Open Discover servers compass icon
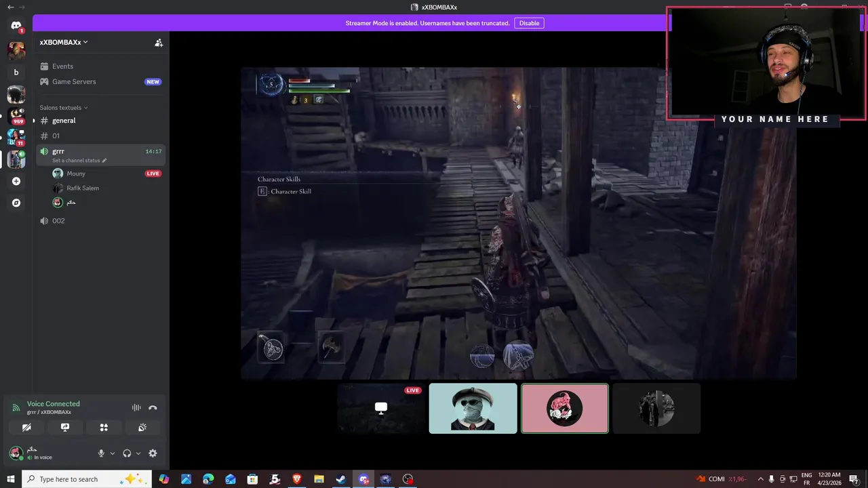The image size is (868, 488). pos(16,203)
